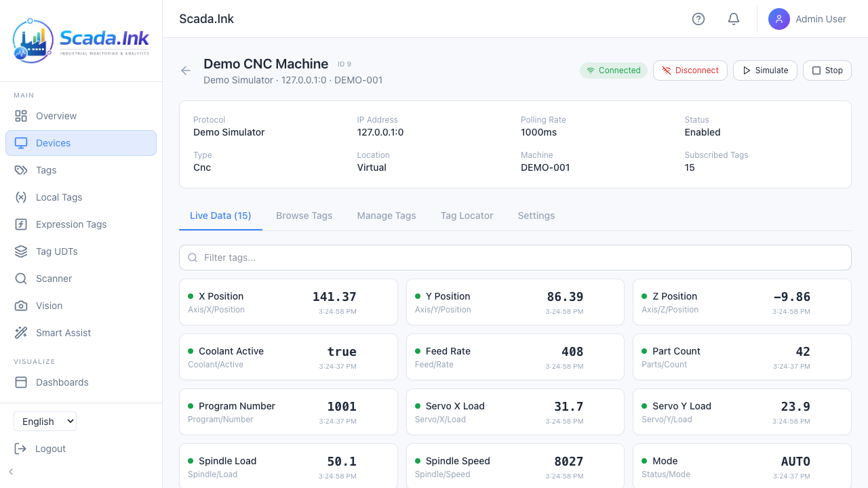Click the Polling Rate value 1000ms

539,132
